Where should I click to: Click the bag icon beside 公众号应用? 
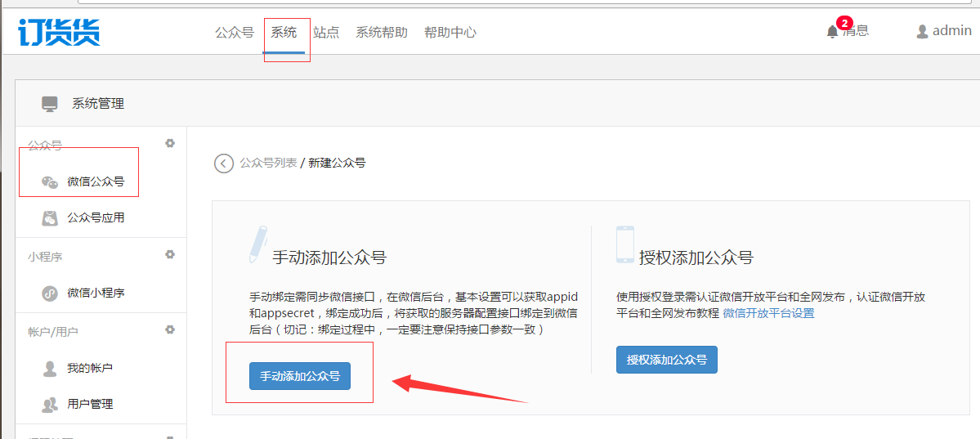click(x=50, y=218)
